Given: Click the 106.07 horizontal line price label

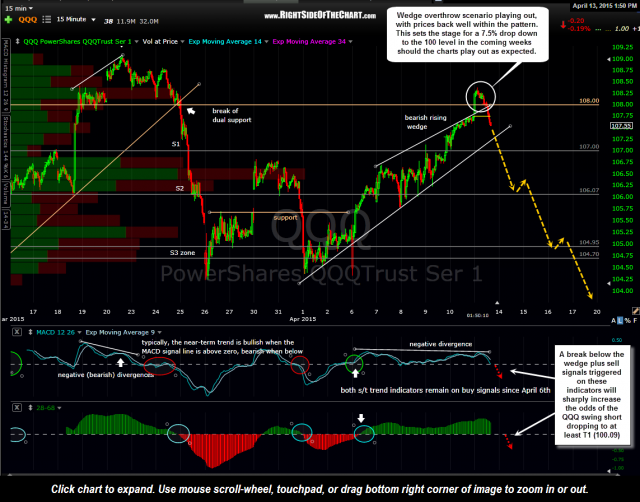Looking at the screenshot, I should (x=589, y=190).
